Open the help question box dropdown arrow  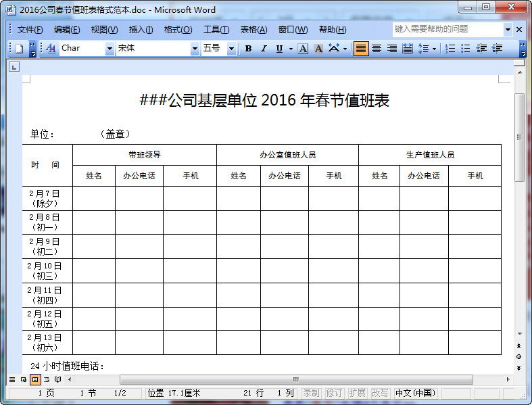[508, 30]
